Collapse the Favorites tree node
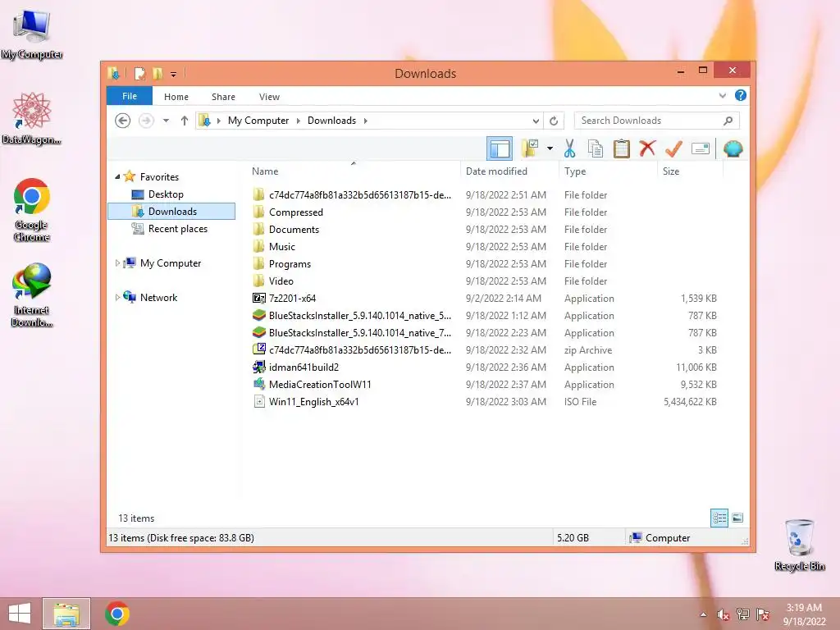 [x=117, y=176]
